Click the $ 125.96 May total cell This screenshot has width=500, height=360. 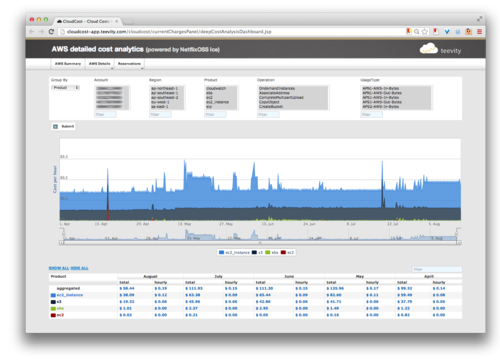tap(335, 288)
